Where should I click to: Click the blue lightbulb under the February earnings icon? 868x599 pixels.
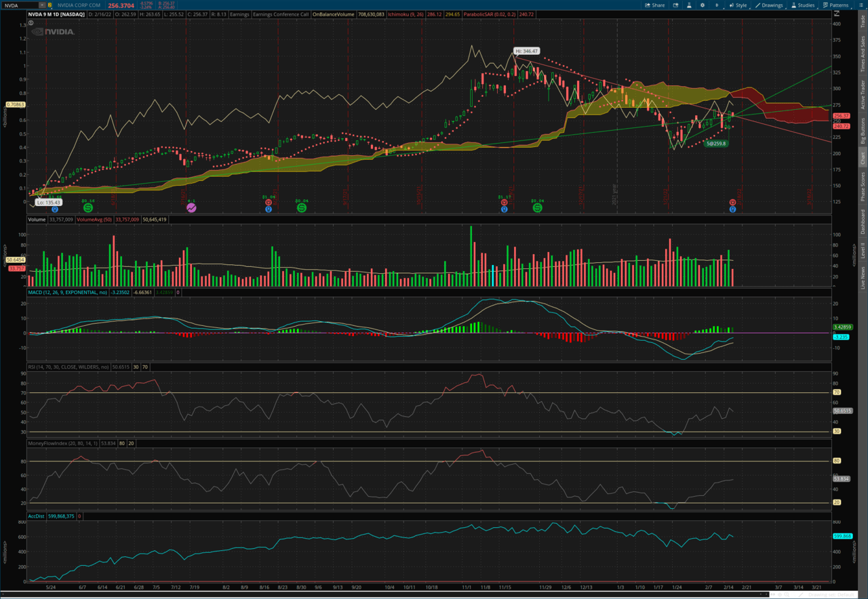click(733, 210)
